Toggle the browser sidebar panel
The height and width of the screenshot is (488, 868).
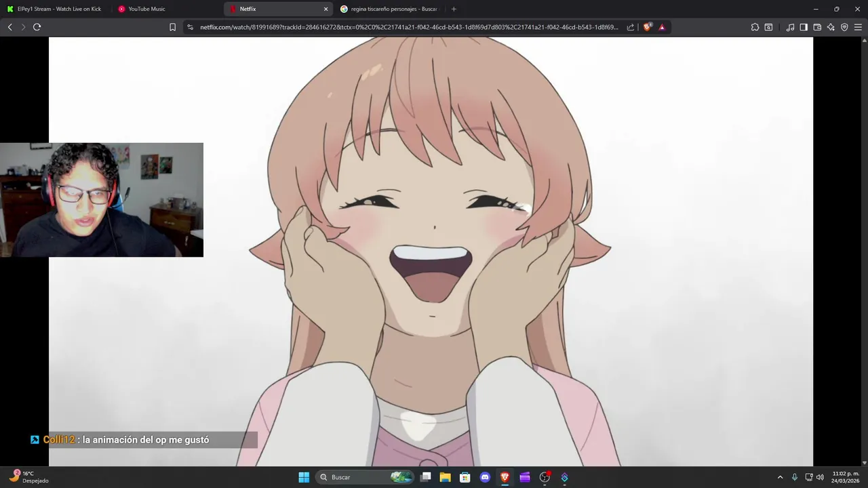[x=804, y=27]
